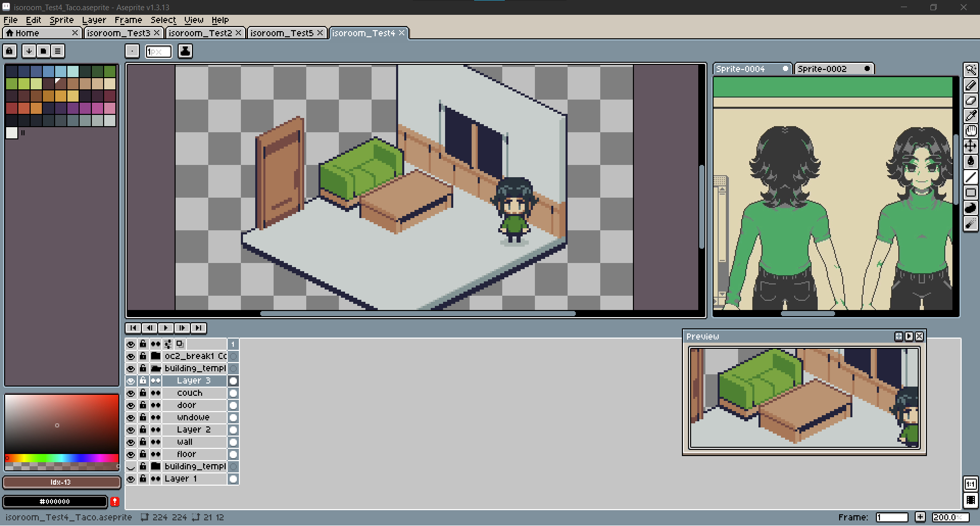
Task: Show the hidden building_templ group at bottom
Action: (x=131, y=466)
